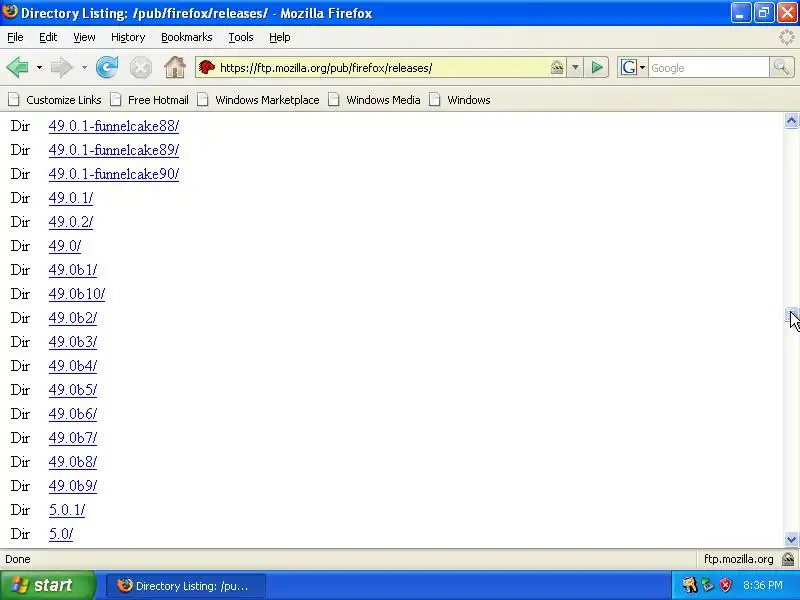Viewport: 800px width, 600px height.
Task: Click the Firefox icon in title bar
Action: pos(9,12)
